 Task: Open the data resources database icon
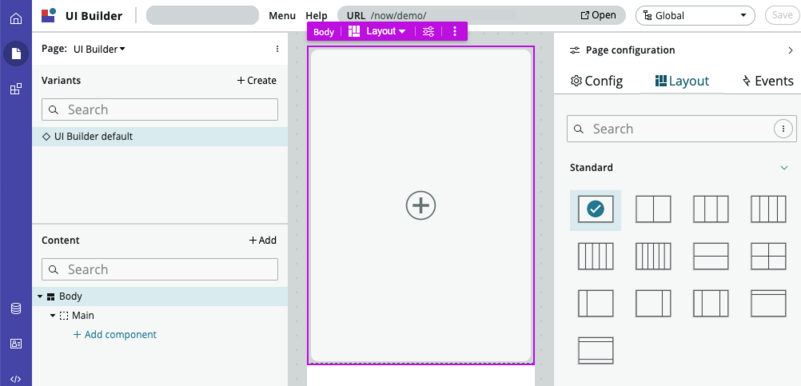tap(16, 308)
